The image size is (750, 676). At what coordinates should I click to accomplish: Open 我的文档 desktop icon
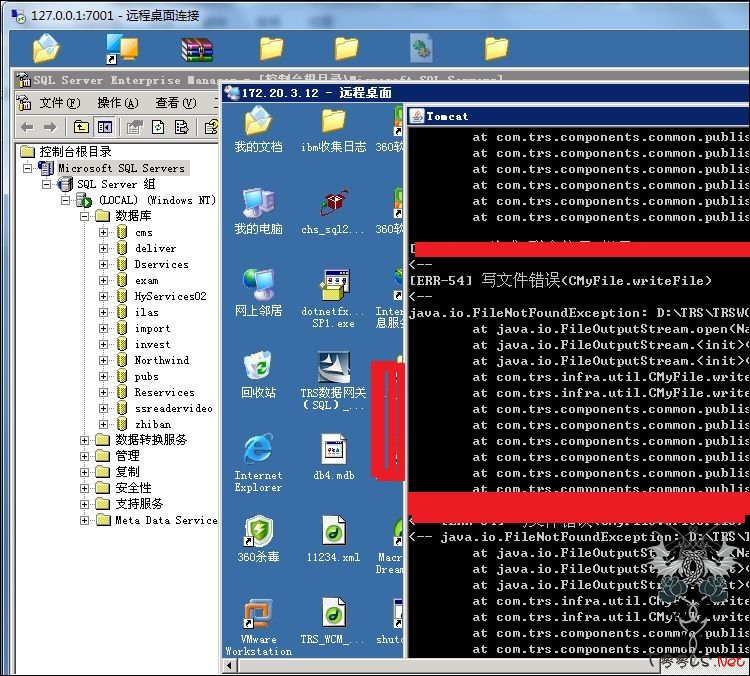click(x=258, y=129)
